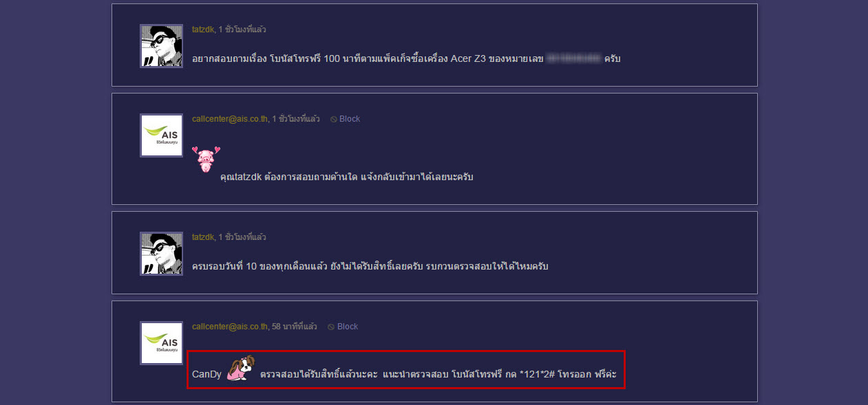Click the block icon in the 58-minute-old post
Image resolution: width=868 pixels, height=405 pixels.
click(331, 327)
